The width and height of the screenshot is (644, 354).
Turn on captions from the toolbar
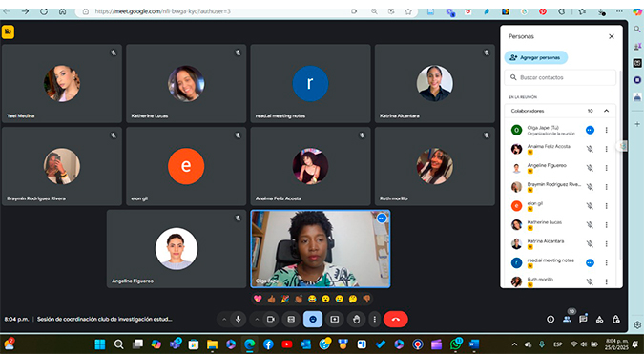291,319
